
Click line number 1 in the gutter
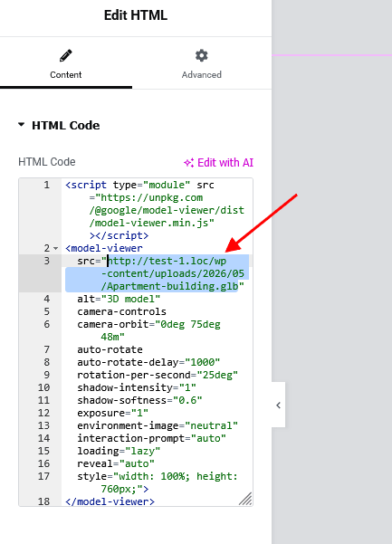point(47,185)
